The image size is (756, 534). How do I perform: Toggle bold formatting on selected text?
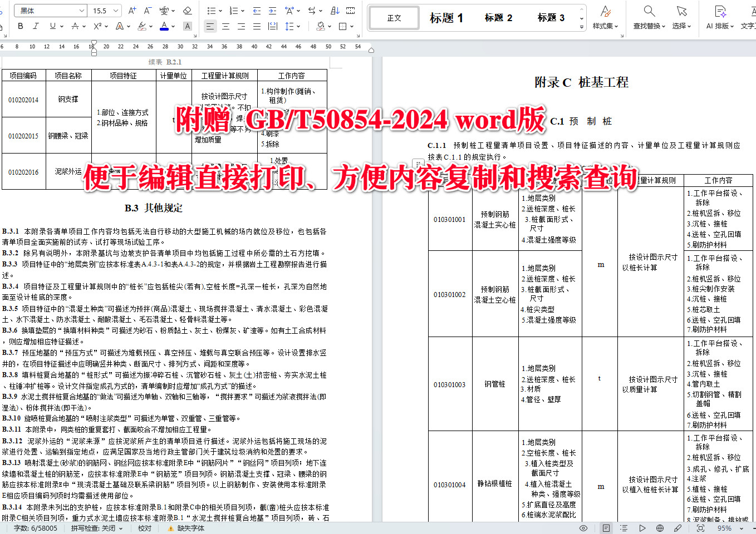[21, 26]
